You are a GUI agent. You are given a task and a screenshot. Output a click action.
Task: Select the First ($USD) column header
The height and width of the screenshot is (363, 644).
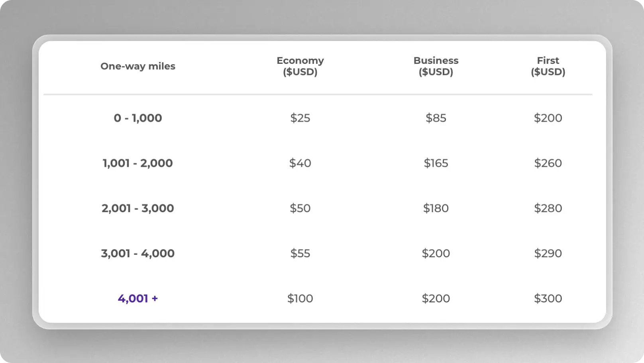pos(548,66)
